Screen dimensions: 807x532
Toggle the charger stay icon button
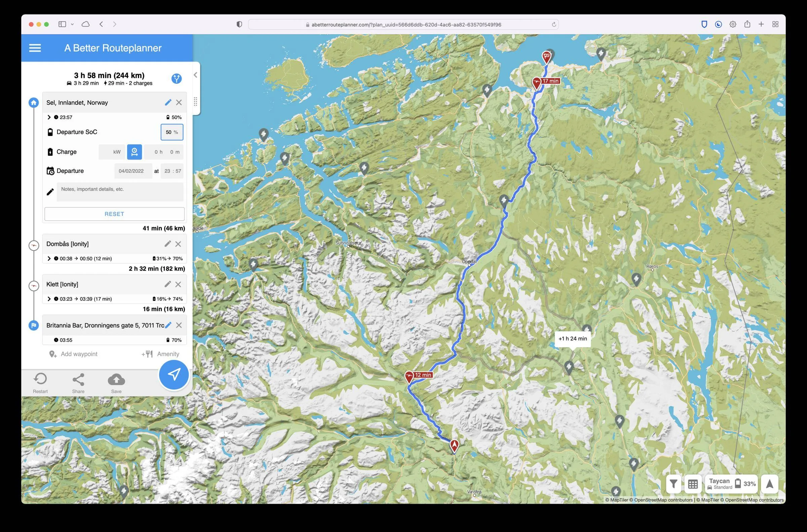coord(134,152)
